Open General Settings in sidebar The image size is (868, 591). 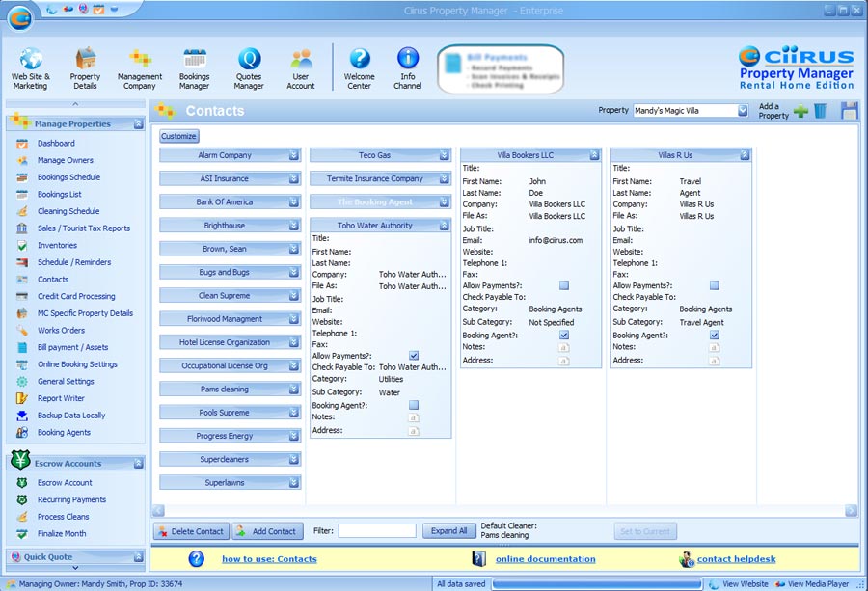(66, 381)
